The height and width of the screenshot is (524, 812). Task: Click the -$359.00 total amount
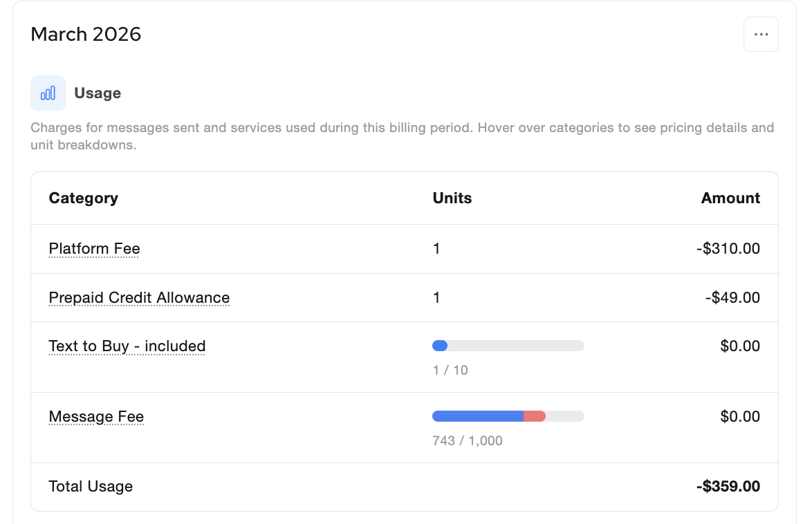point(728,487)
